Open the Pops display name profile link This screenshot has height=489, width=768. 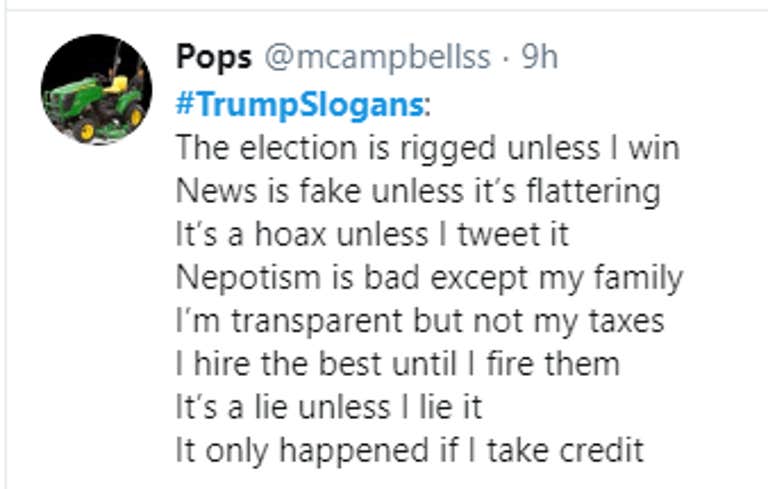tap(214, 58)
